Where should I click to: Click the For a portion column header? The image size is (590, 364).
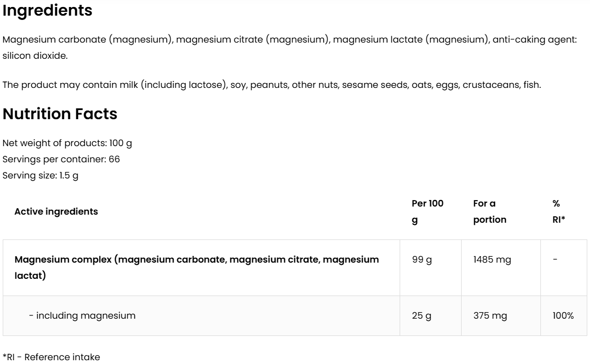490,211
